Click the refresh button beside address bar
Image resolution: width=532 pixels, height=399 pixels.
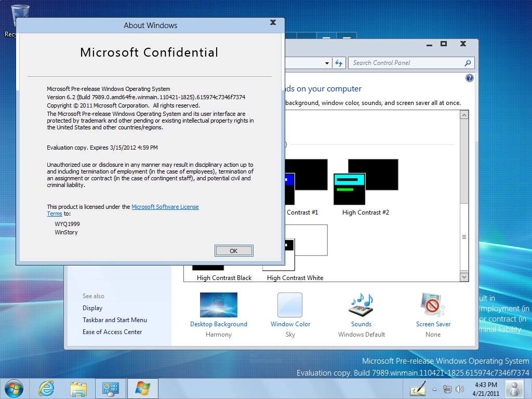pyautogui.click(x=339, y=63)
